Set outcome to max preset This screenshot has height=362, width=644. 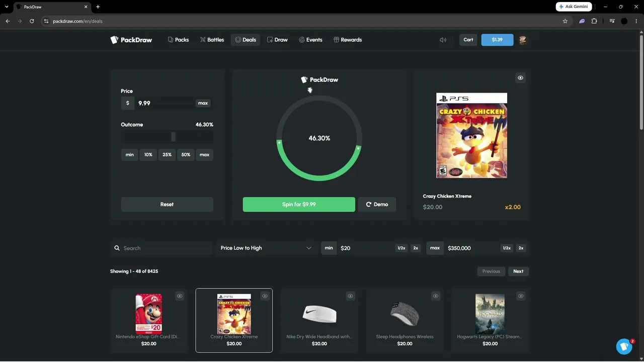pyautogui.click(x=204, y=155)
